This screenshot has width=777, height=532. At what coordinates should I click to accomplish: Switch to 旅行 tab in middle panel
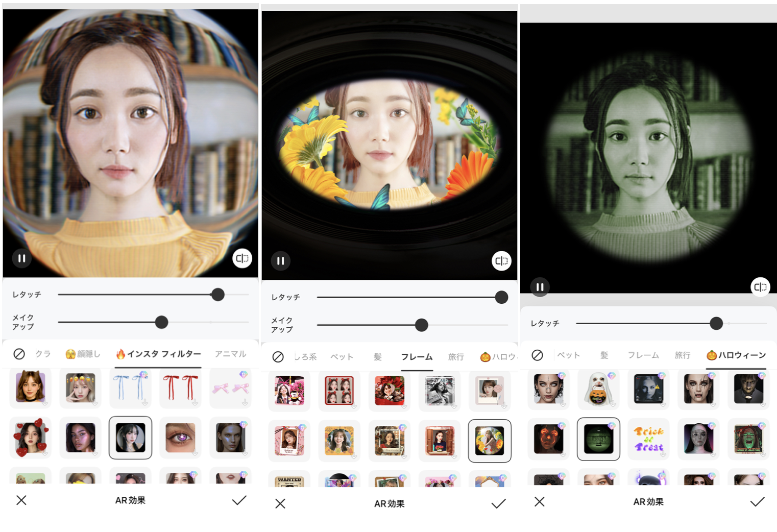point(455,357)
